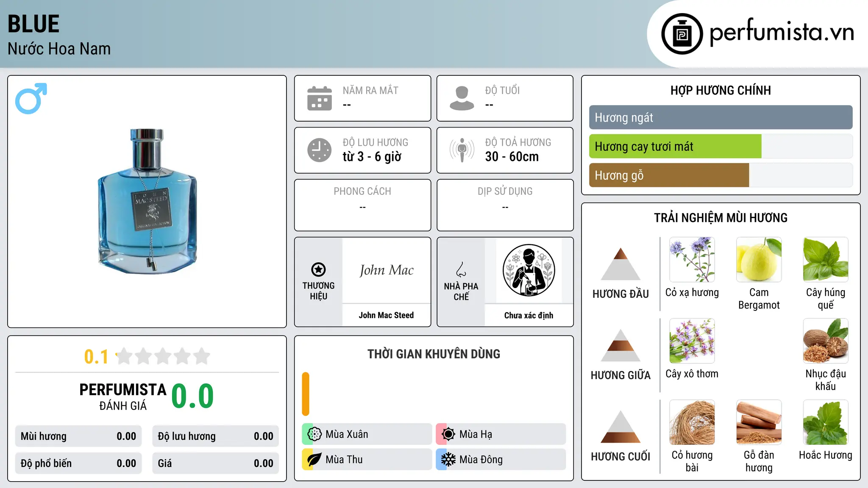868x488 pixels.
Task: Click the BLUE perfume title
Action: pos(33,24)
